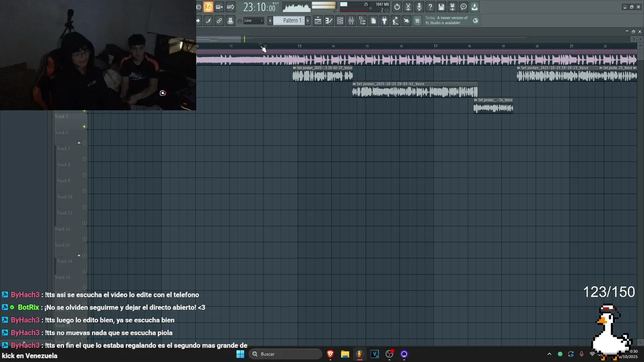Toggle the metronome wait for input button
Image resolution: width=644 pixels, height=362 pixels.
[199, 7]
